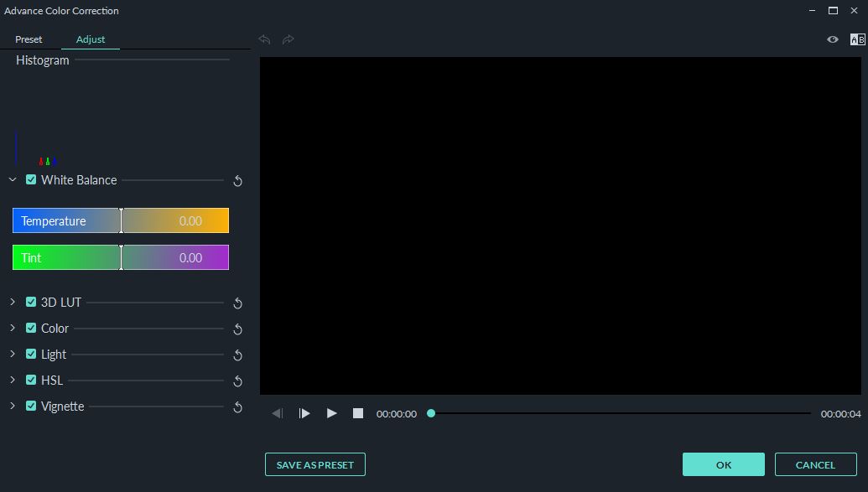Image resolution: width=868 pixels, height=492 pixels.
Task: Disable the White Balance checkbox
Action: pyautogui.click(x=31, y=179)
